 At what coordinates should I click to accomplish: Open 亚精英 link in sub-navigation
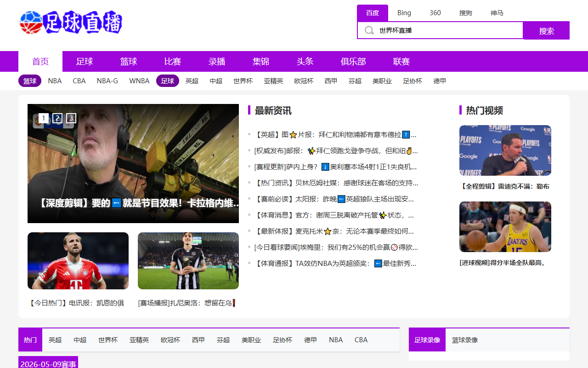(273, 81)
